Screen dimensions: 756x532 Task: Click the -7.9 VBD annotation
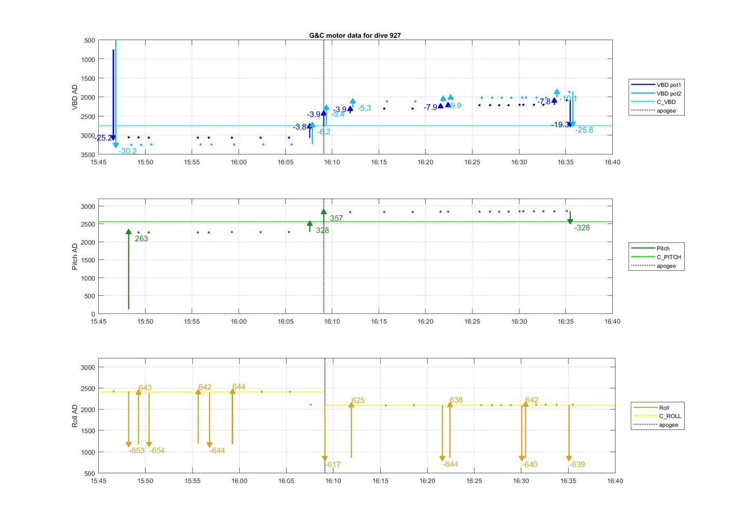click(430, 107)
